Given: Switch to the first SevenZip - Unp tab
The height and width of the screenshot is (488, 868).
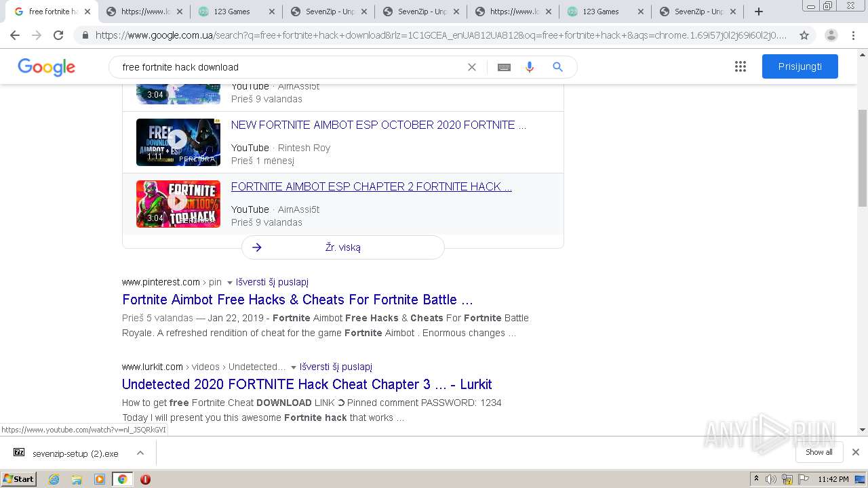Looking at the screenshot, I should tap(329, 12).
